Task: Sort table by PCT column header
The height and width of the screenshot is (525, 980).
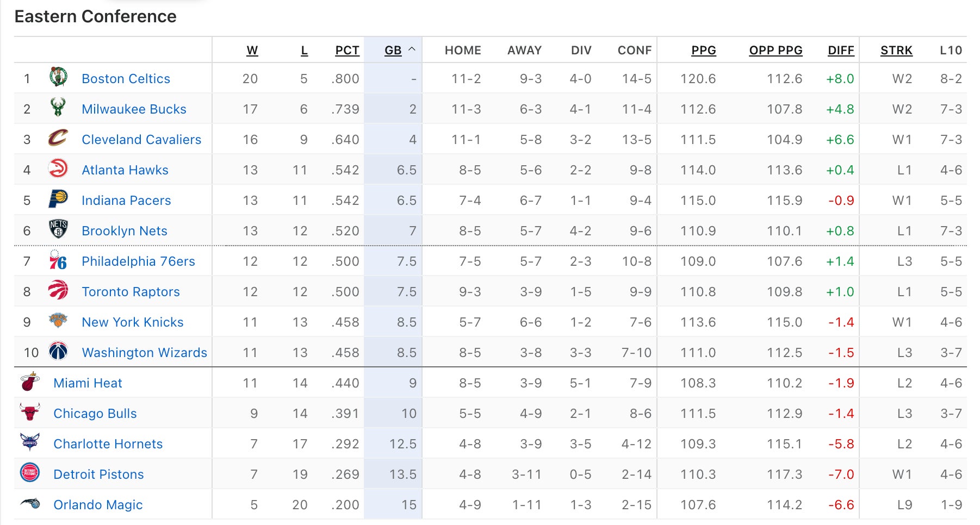Action: 347,51
